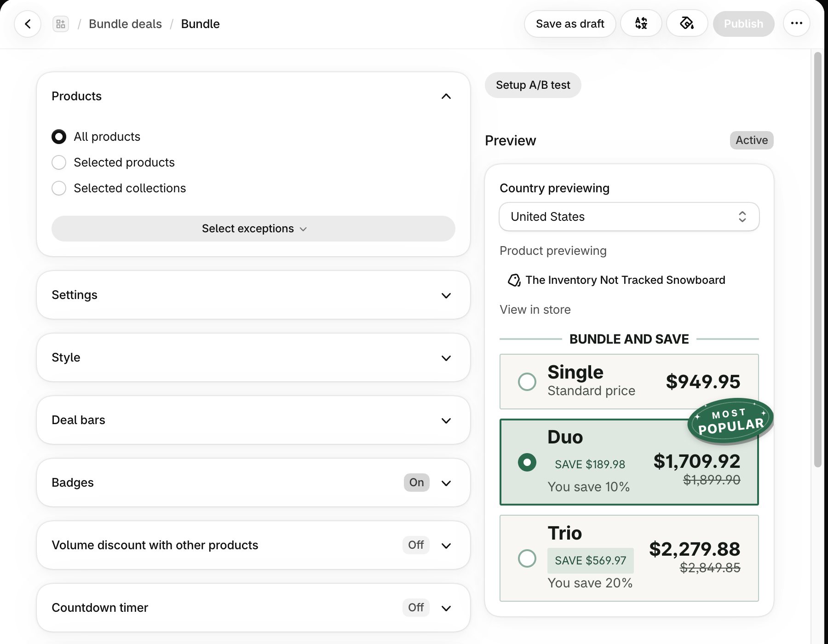The width and height of the screenshot is (828, 644).
Task: Click Setup A/B test button
Action: click(x=533, y=85)
